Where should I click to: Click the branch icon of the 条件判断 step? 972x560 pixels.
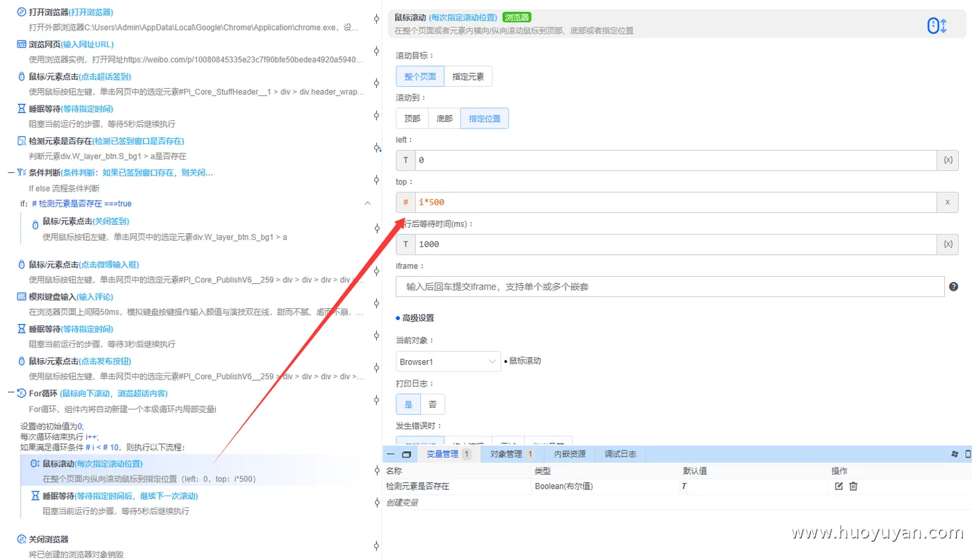[22, 173]
